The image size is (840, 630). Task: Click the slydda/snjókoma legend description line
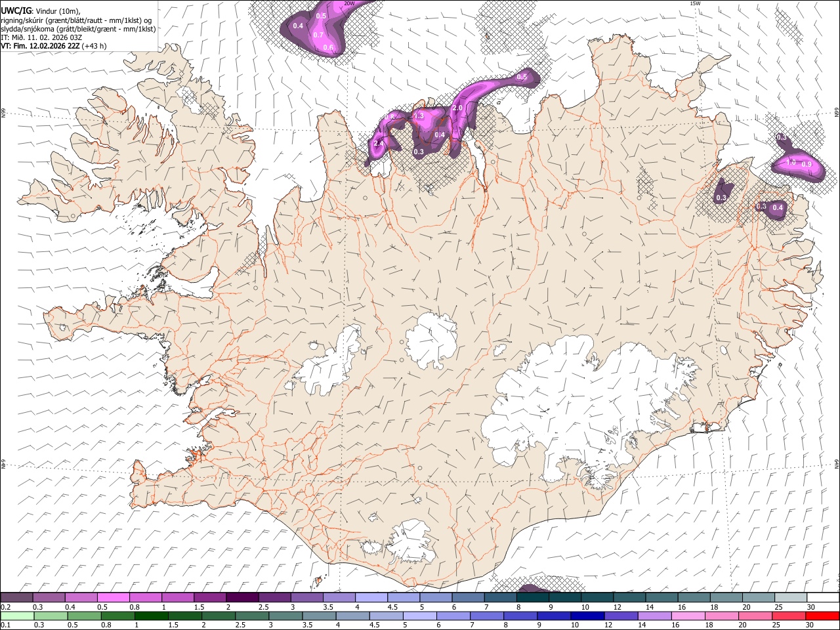pyautogui.click(x=78, y=29)
